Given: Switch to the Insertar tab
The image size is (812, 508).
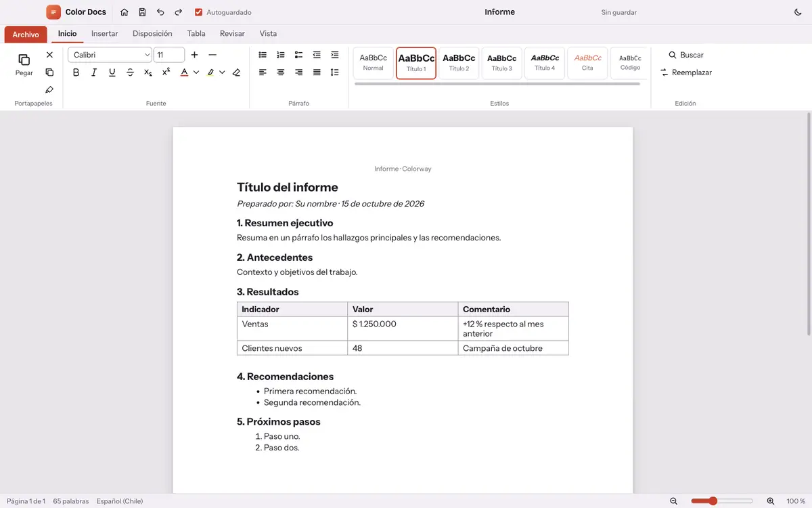Looking at the screenshot, I should pos(105,33).
